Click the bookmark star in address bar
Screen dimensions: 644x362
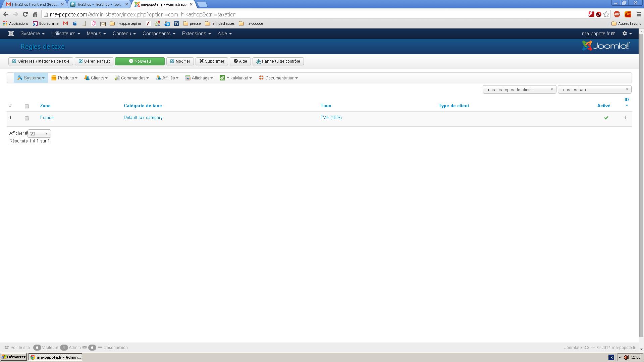[606, 14]
